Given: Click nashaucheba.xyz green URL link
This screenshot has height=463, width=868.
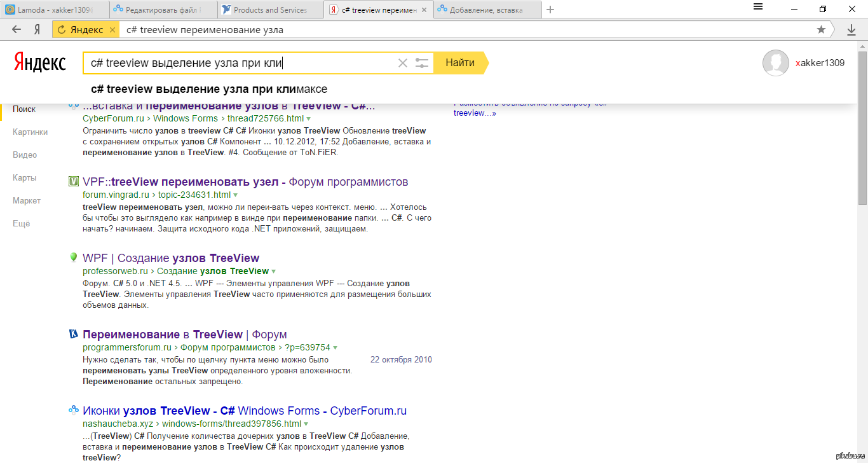Looking at the screenshot, I should coord(119,424).
